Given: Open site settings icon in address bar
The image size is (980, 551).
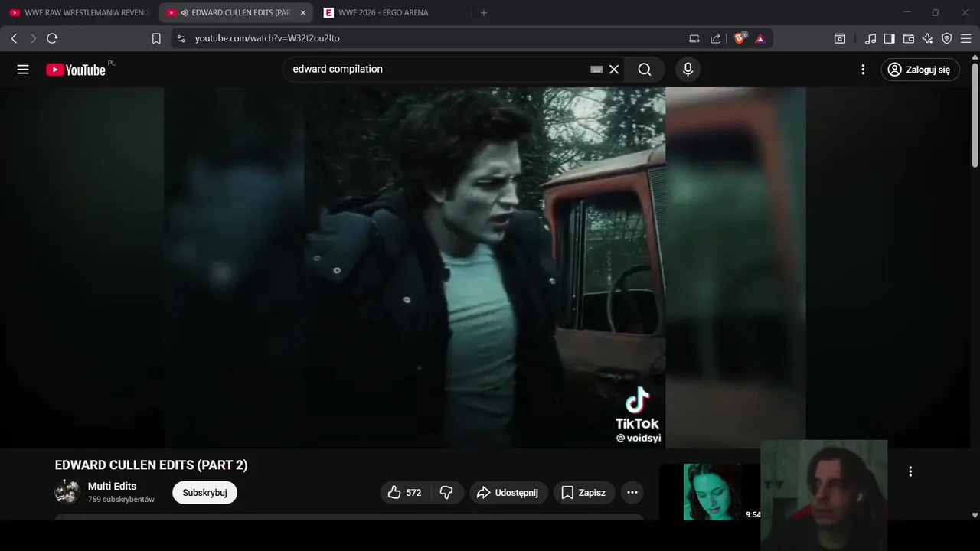Looking at the screenshot, I should coord(181,38).
